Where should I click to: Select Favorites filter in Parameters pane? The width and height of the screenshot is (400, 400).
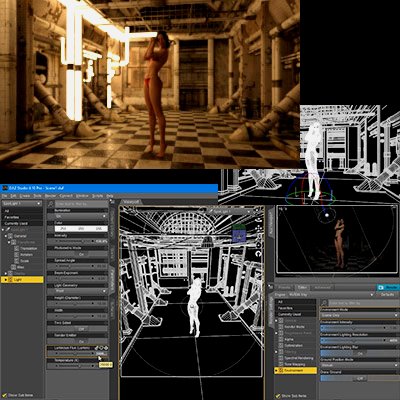22,217
